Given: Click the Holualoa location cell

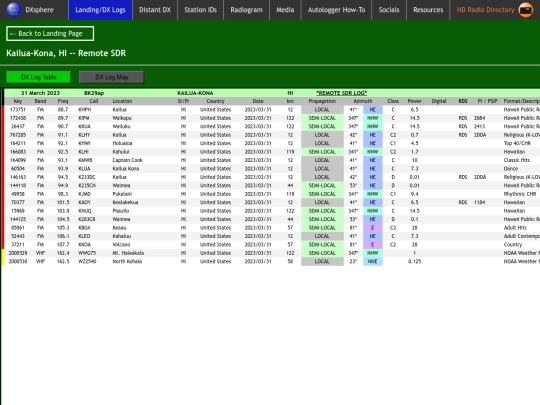Looking at the screenshot, I should [x=122, y=143].
